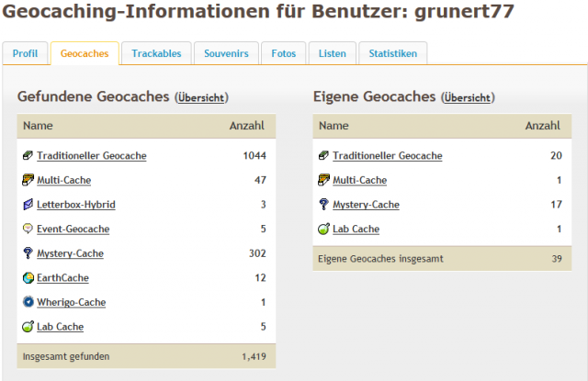The height and width of the screenshot is (381, 588).
Task: Open the Letterbox-Hybrid link
Action: coord(76,205)
